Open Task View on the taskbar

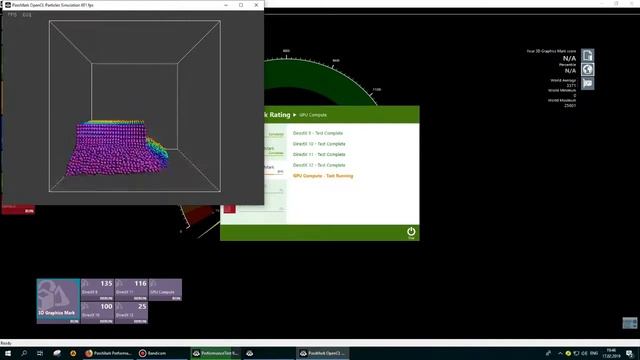40,353
